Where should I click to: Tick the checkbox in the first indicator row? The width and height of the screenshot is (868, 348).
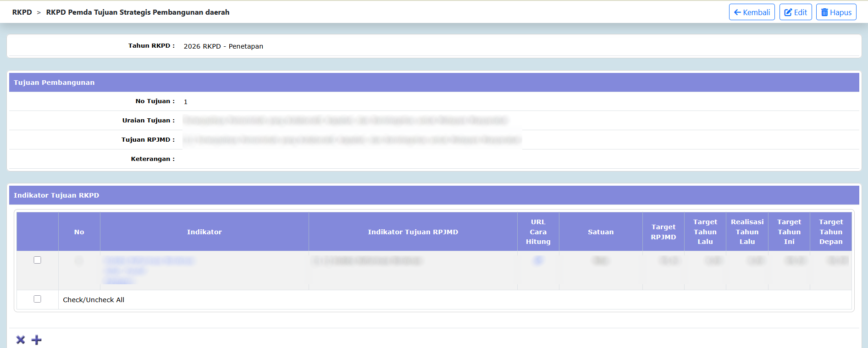coord(38,260)
